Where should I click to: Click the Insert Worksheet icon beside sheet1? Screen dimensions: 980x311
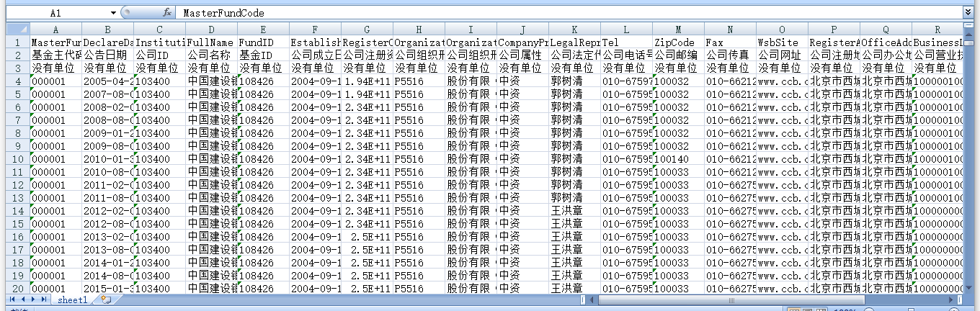105,299
